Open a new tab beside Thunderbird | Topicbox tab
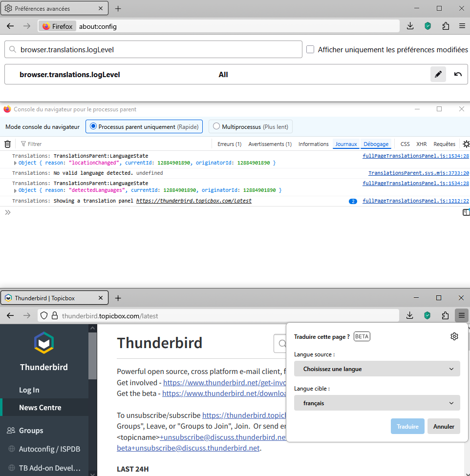This screenshot has height=476, width=470. 118,298
